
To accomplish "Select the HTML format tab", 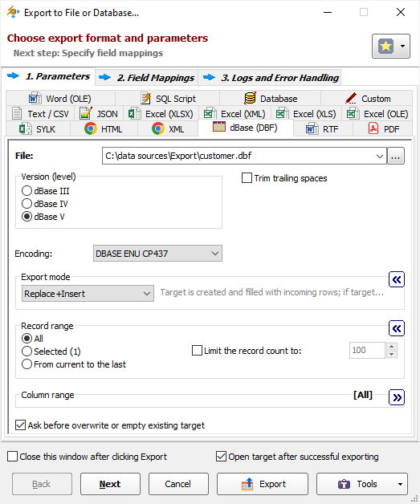I will [x=104, y=129].
